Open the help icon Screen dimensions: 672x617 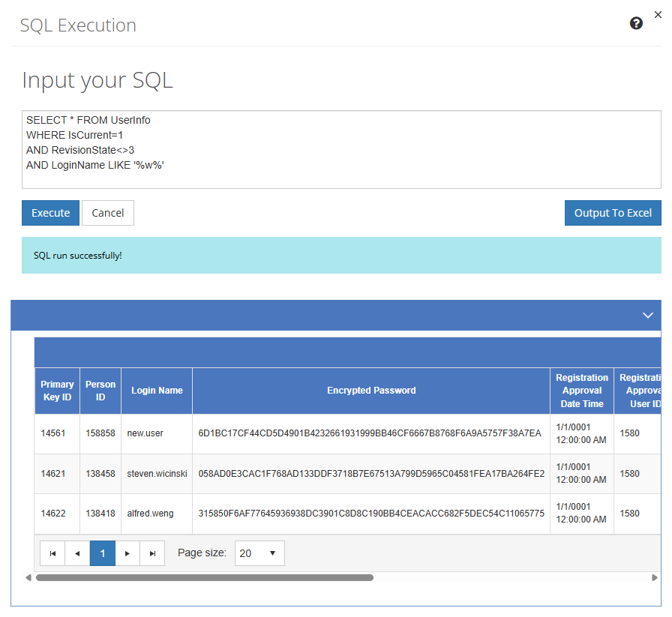[x=636, y=23]
